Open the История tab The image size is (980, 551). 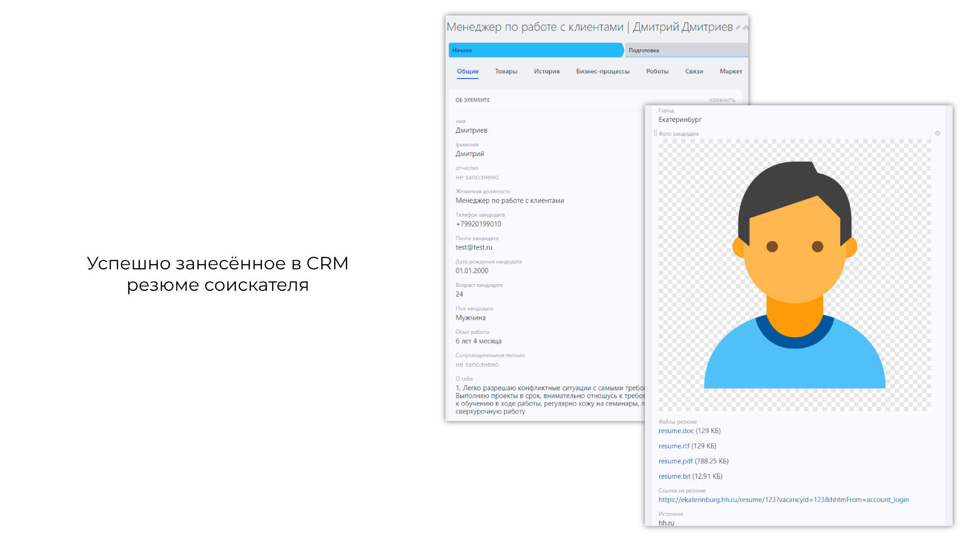click(547, 71)
